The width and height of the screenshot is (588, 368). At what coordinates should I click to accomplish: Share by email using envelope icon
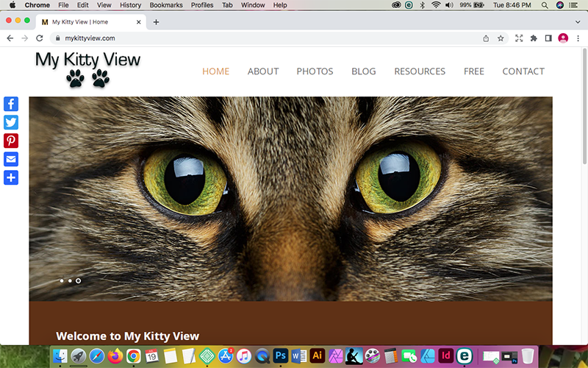pos(11,159)
